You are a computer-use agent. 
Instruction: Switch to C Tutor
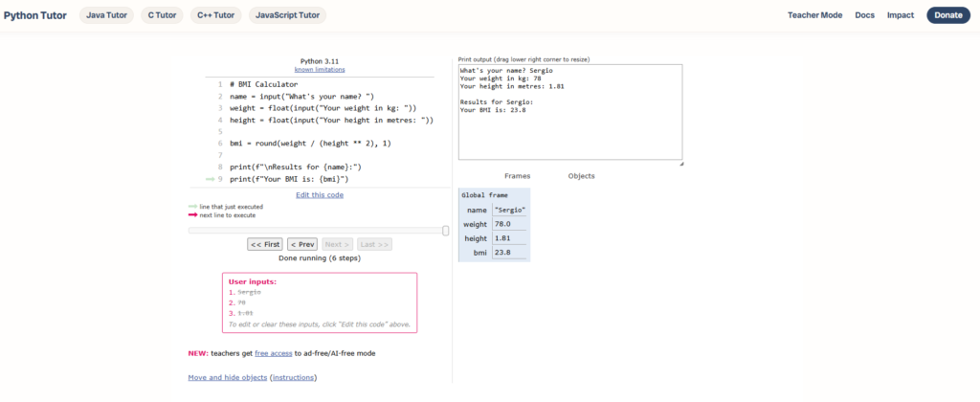[165, 15]
